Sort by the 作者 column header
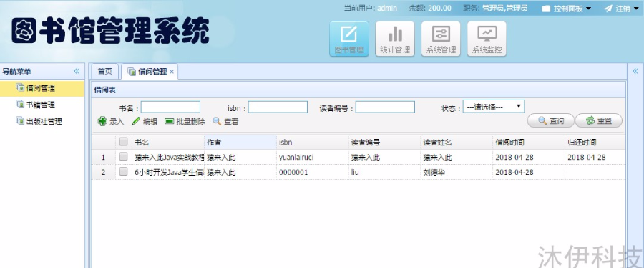The image size is (644, 268). [x=240, y=142]
